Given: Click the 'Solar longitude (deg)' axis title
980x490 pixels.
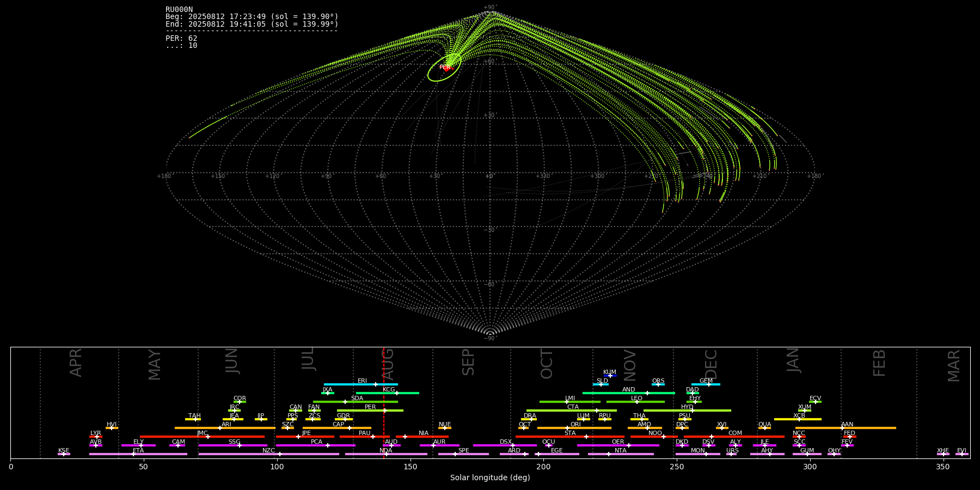Looking at the screenshot, I should coord(490,477).
